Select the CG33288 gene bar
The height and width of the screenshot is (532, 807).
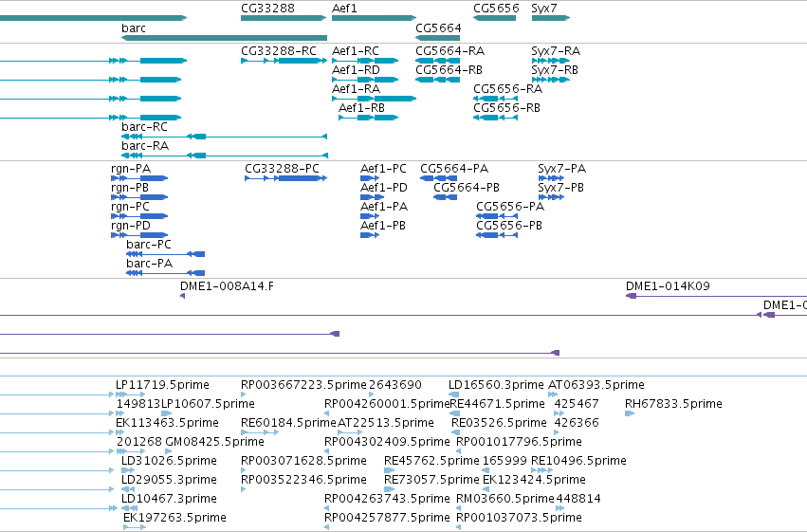284,18
